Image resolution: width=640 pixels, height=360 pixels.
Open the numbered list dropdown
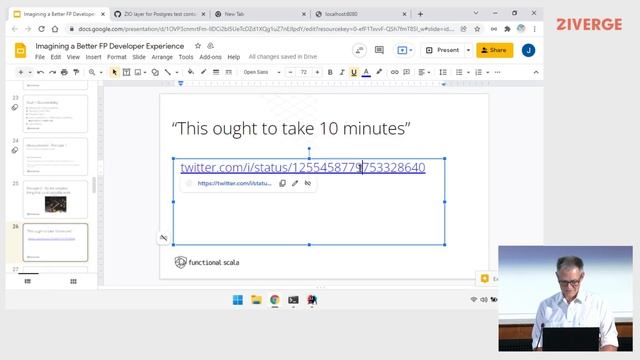pos(487,72)
